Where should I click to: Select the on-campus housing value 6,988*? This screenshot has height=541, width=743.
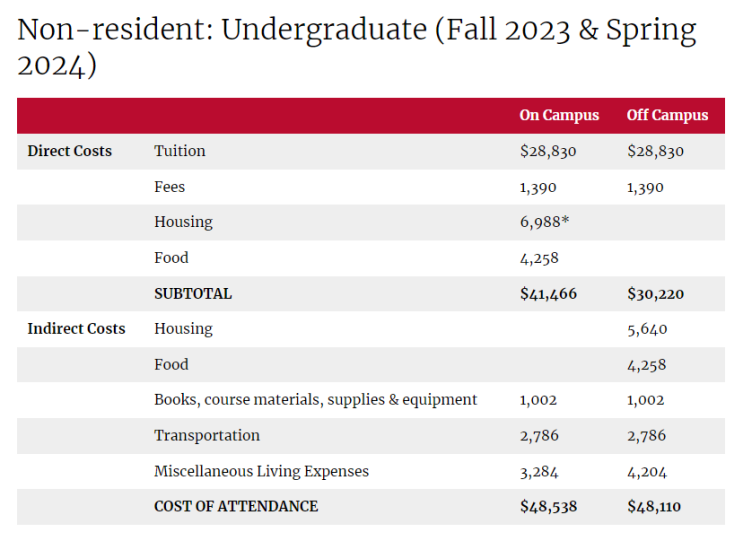(544, 222)
